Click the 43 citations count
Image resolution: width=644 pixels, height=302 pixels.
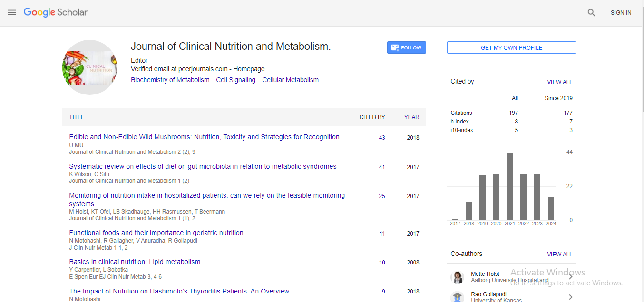(382, 138)
